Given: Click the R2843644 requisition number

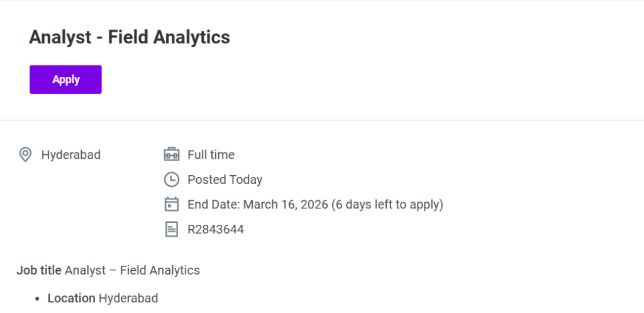Looking at the screenshot, I should (215, 229).
